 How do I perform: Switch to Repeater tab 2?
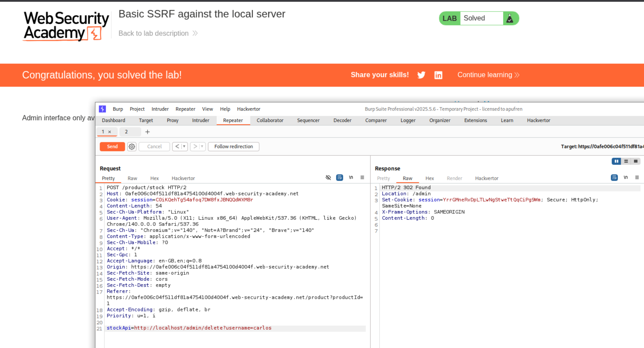tap(126, 132)
